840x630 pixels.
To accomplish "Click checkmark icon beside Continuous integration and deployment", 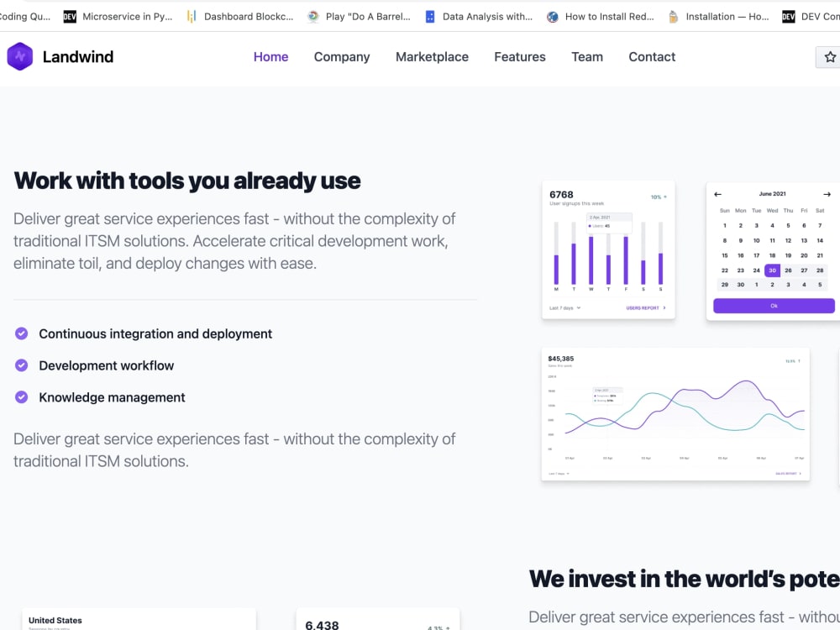I will pos(21,333).
